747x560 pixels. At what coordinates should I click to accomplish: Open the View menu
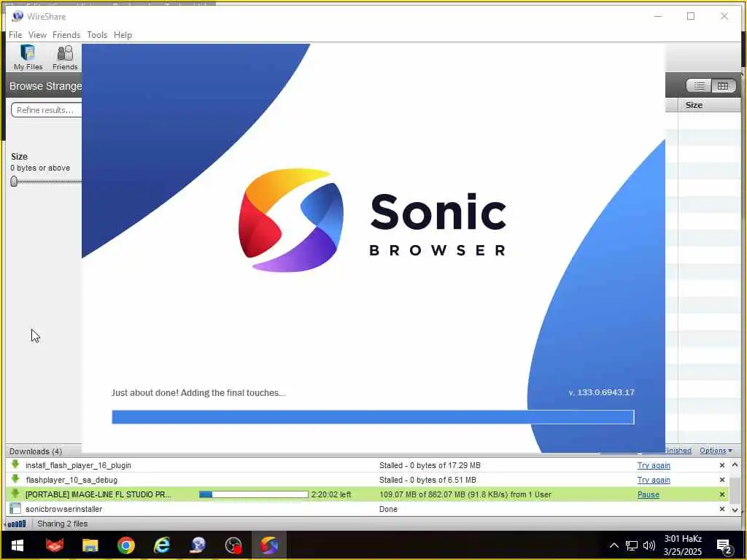pos(37,35)
